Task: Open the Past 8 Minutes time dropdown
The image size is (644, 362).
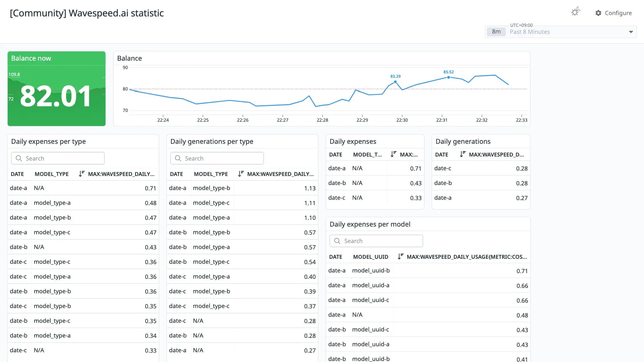Action: 561,32
